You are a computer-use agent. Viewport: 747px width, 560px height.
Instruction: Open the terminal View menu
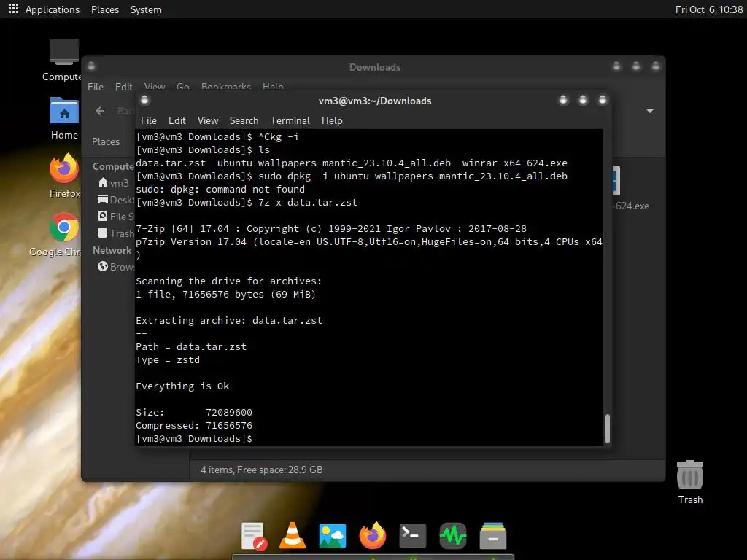coord(208,120)
